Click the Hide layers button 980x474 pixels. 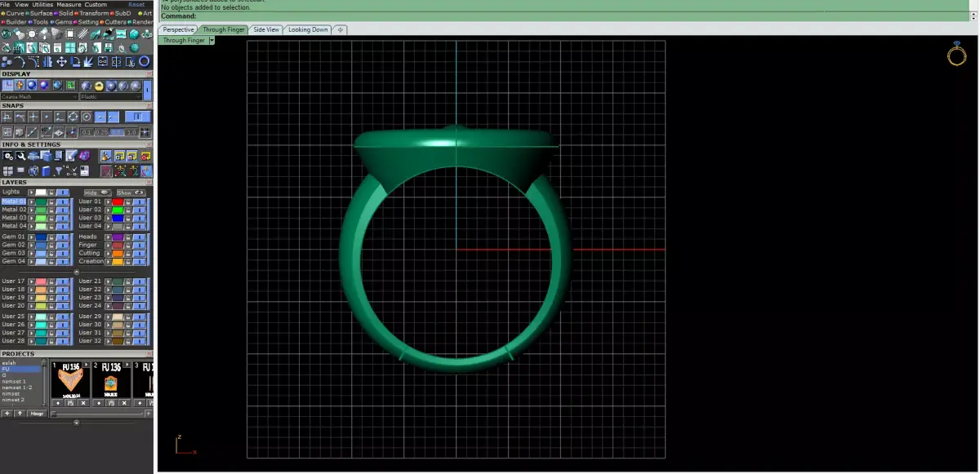point(97,193)
